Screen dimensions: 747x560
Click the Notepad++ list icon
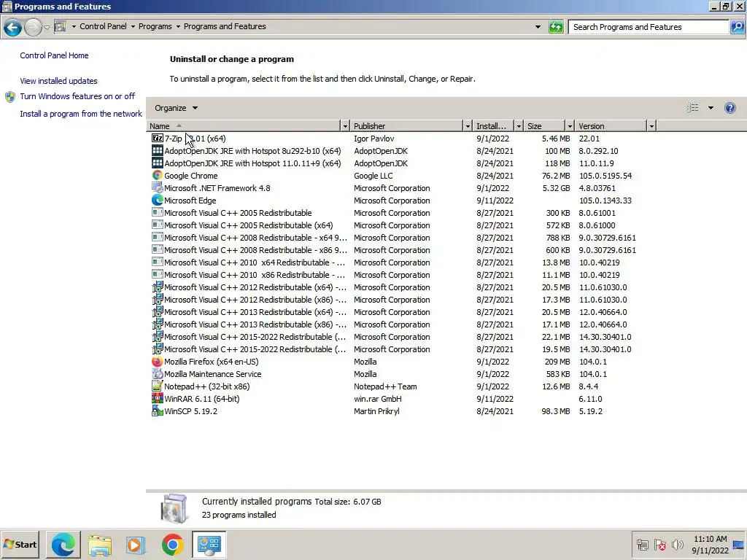click(x=158, y=386)
